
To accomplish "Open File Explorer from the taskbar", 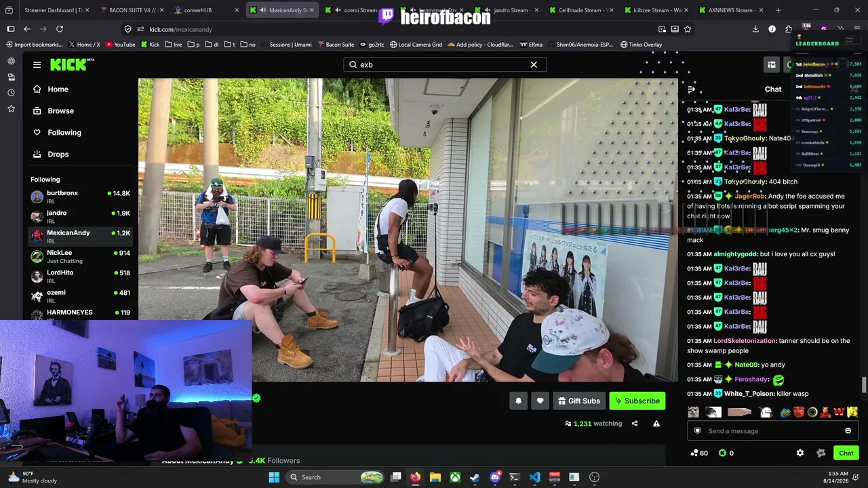I will pos(435,477).
